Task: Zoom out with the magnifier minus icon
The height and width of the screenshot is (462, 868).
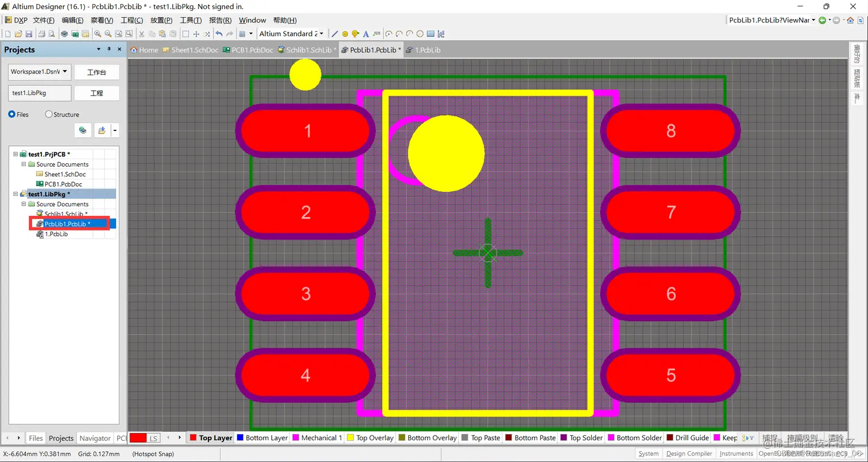Action: (x=108, y=34)
